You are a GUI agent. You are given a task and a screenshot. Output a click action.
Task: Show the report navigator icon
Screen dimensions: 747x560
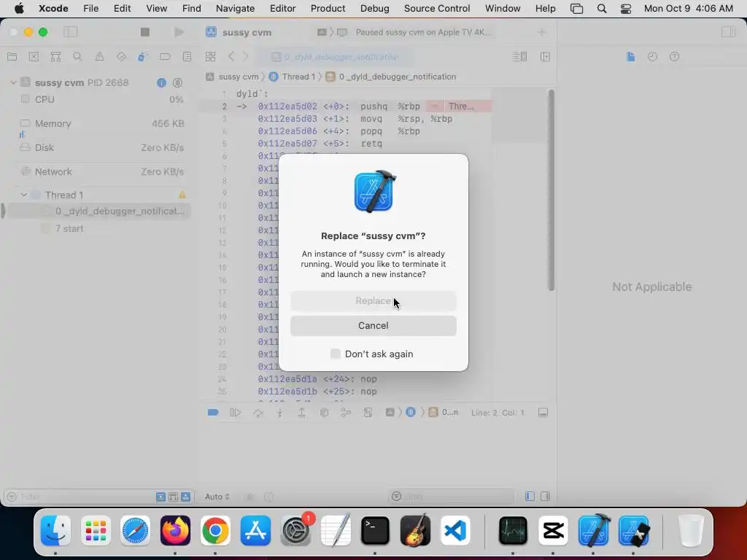(187, 57)
